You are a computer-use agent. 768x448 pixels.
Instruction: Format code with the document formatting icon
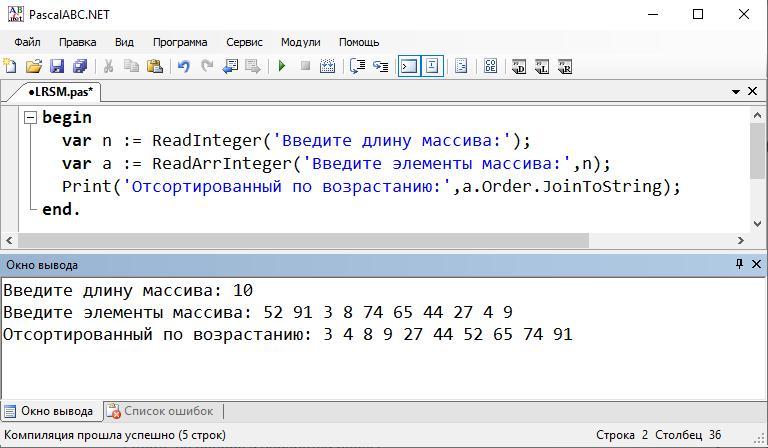tap(461, 66)
